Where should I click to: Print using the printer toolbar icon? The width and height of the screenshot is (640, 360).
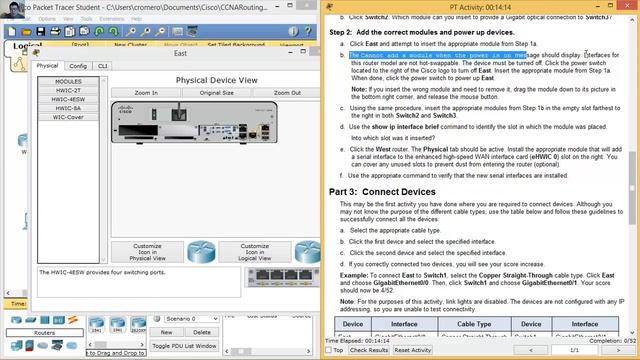(55, 31)
